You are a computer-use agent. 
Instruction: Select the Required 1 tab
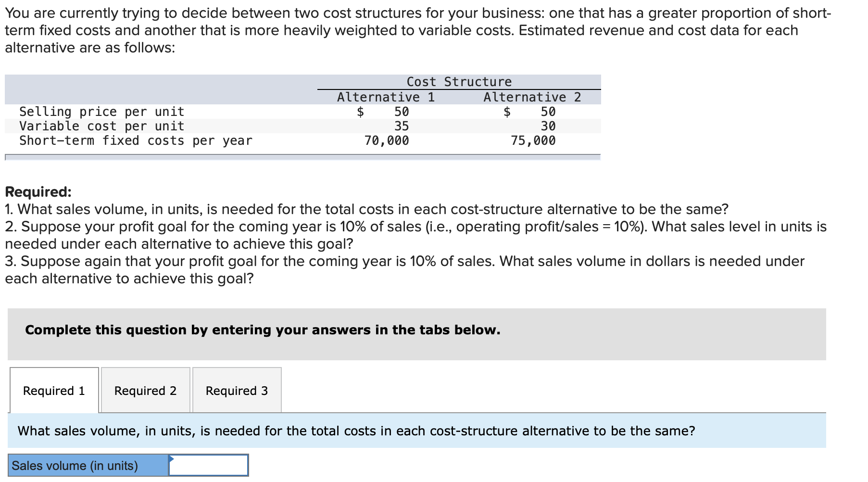click(x=54, y=391)
